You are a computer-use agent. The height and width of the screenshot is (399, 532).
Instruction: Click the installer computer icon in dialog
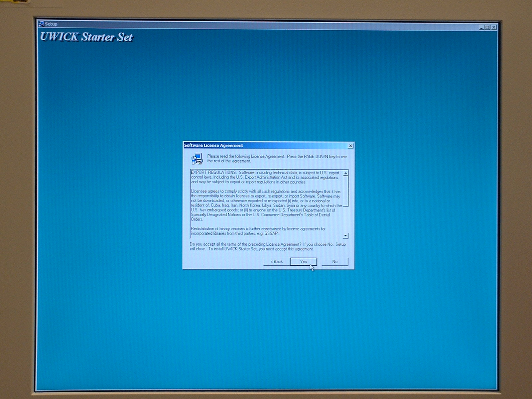tap(197, 159)
